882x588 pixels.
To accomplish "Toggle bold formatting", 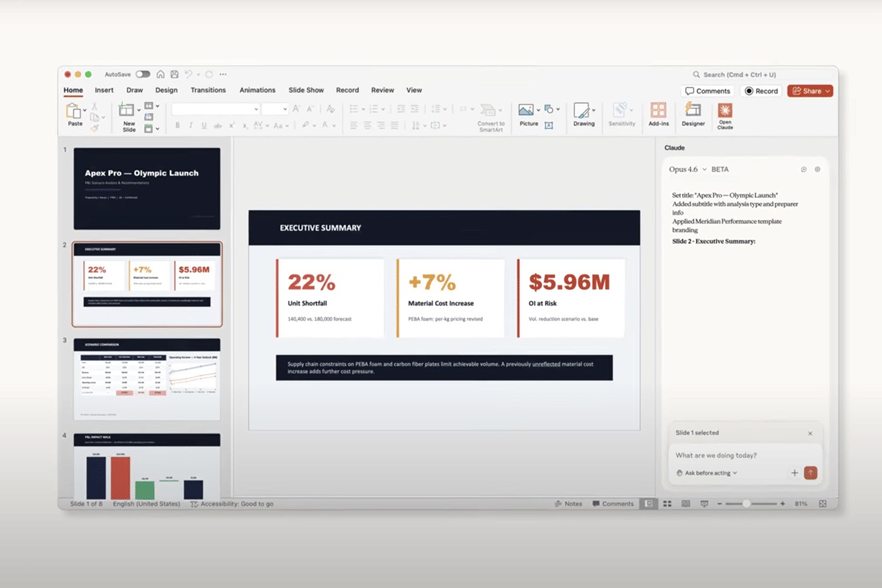I will point(178,125).
